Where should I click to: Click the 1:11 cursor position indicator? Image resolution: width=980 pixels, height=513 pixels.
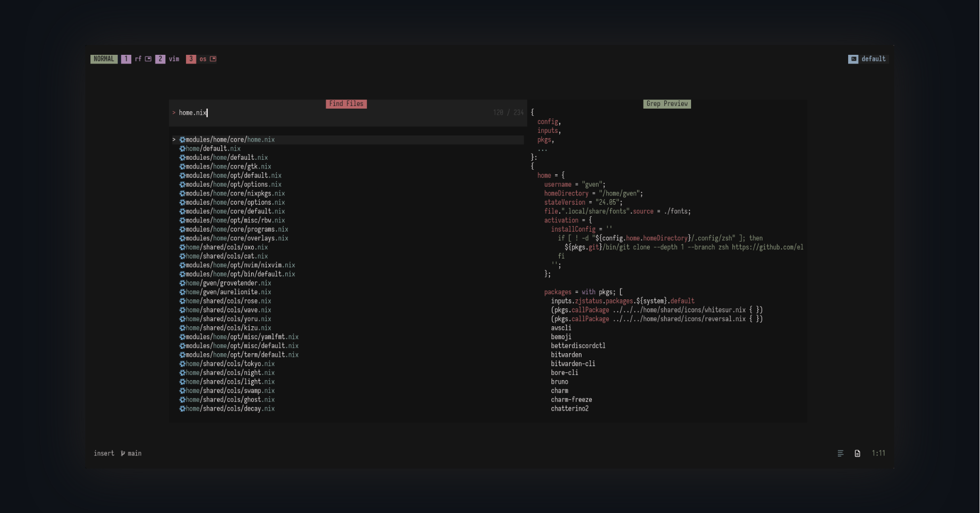point(878,454)
